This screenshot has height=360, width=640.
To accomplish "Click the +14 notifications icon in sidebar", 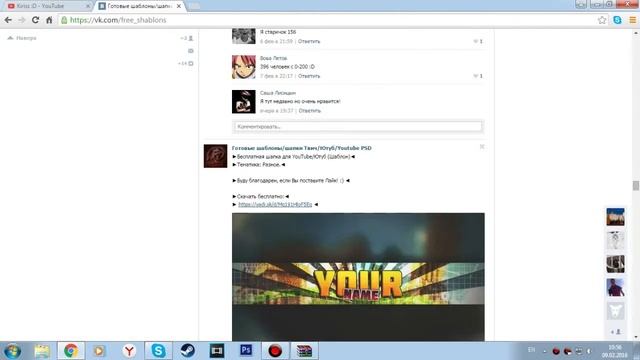I will (186, 64).
